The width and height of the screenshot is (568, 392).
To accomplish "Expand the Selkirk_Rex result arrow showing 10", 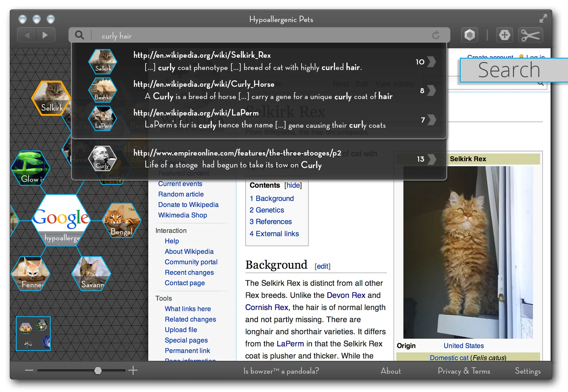I will (x=431, y=62).
